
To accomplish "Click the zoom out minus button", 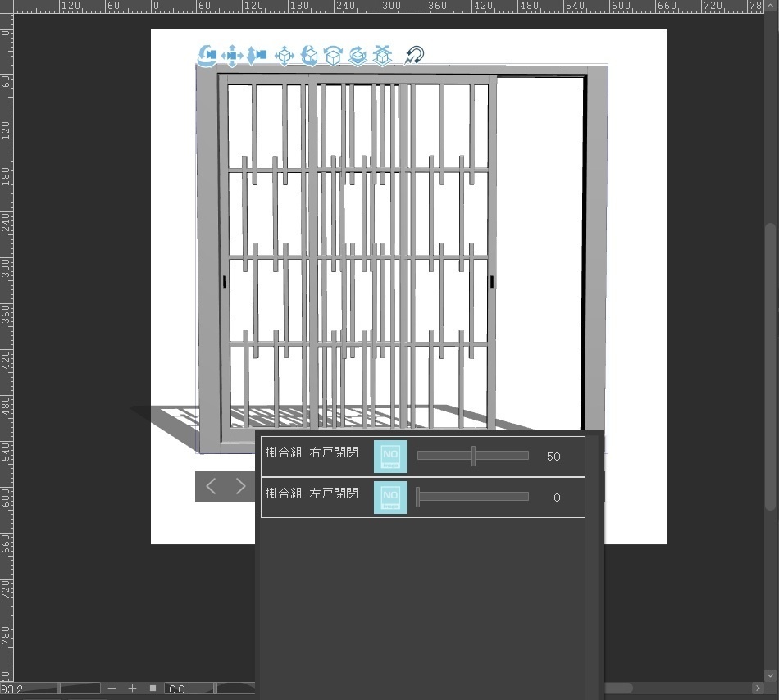I will tap(112, 688).
